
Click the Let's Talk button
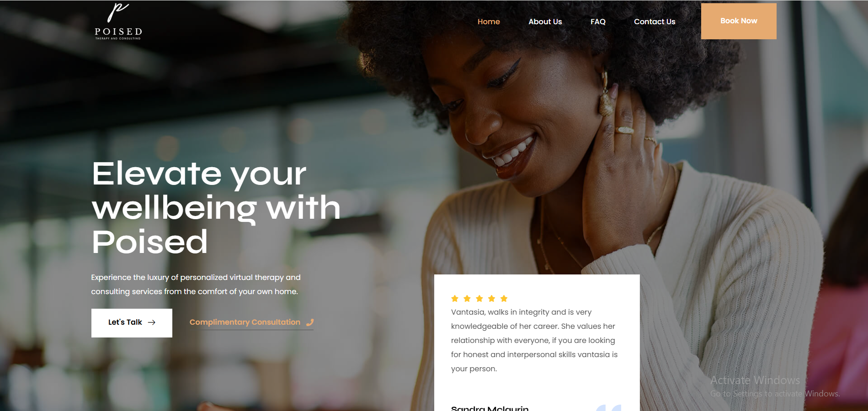click(x=132, y=323)
